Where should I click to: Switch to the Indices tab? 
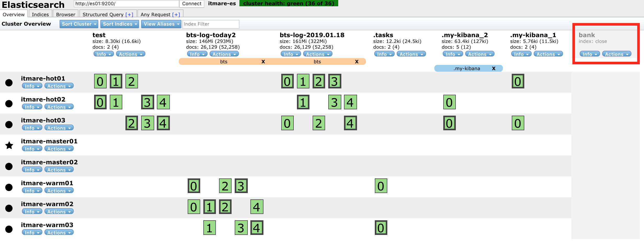pos(40,14)
